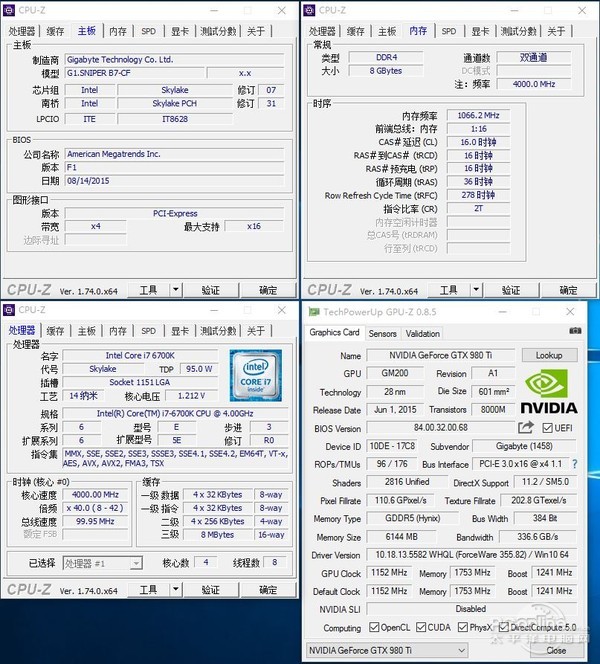Click the CPU-Z app icon in the memory window title
The image size is (600, 664).
point(309,10)
